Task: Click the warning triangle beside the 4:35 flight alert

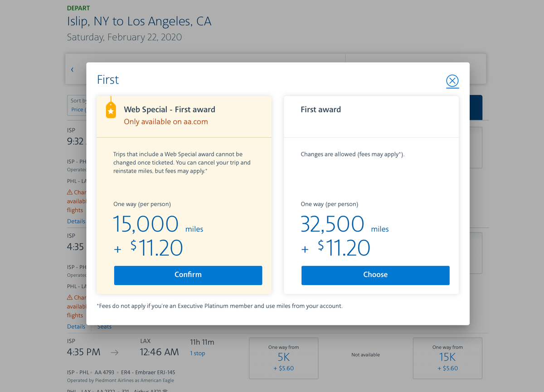Action: [x=70, y=297]
